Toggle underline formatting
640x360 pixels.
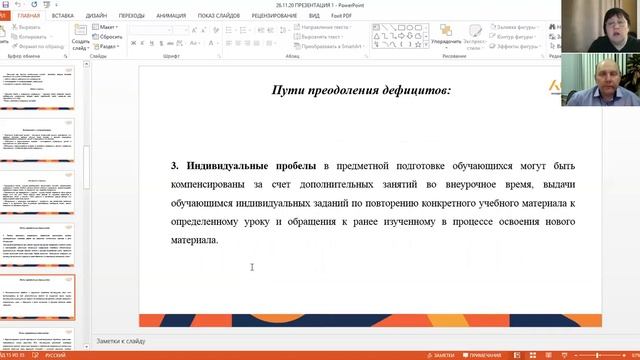(x=152, y=43)
